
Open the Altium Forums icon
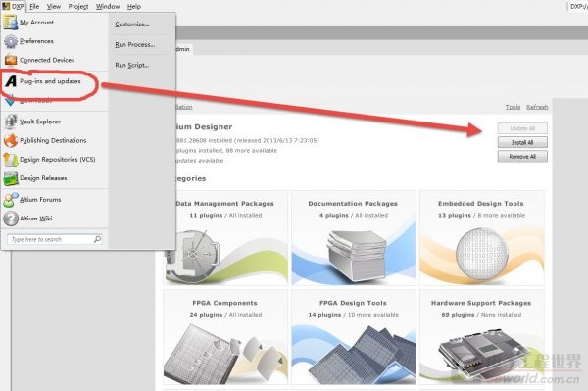(x=11, y=200)
